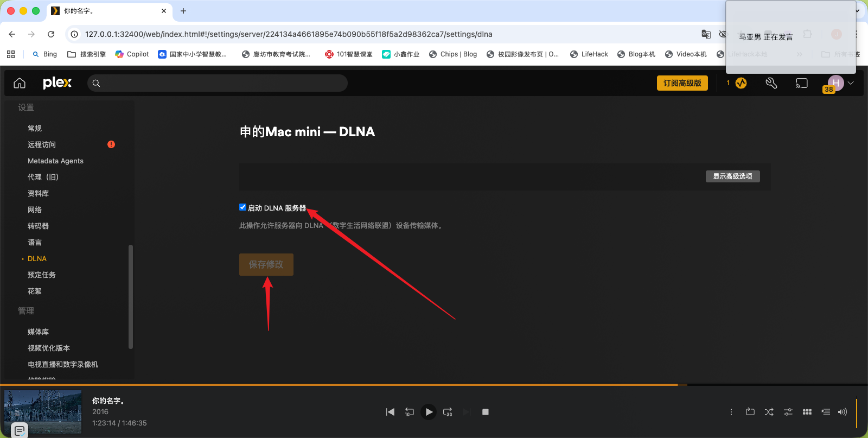Open the cast-to-device icon
Image resolution: width=868 pixels, height=438 pixels.
click(801, 83)
